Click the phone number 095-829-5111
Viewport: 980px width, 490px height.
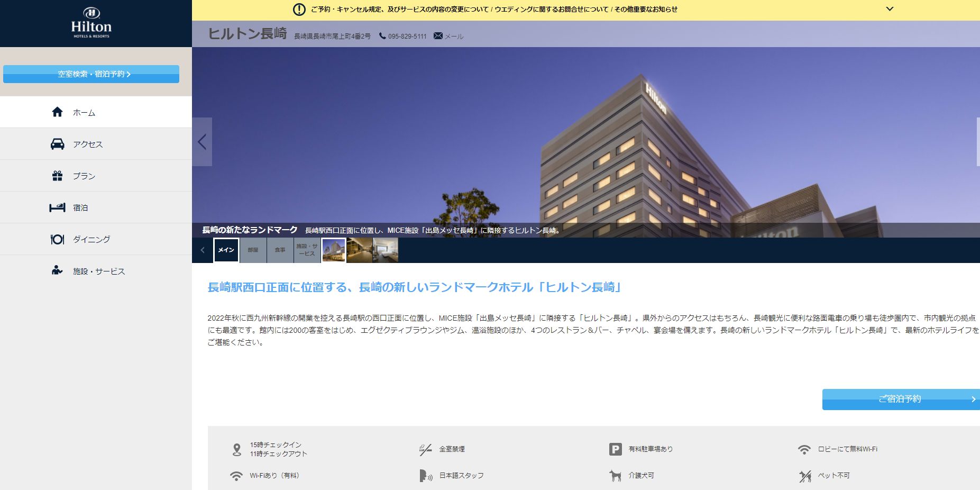(x=407, y=37)
